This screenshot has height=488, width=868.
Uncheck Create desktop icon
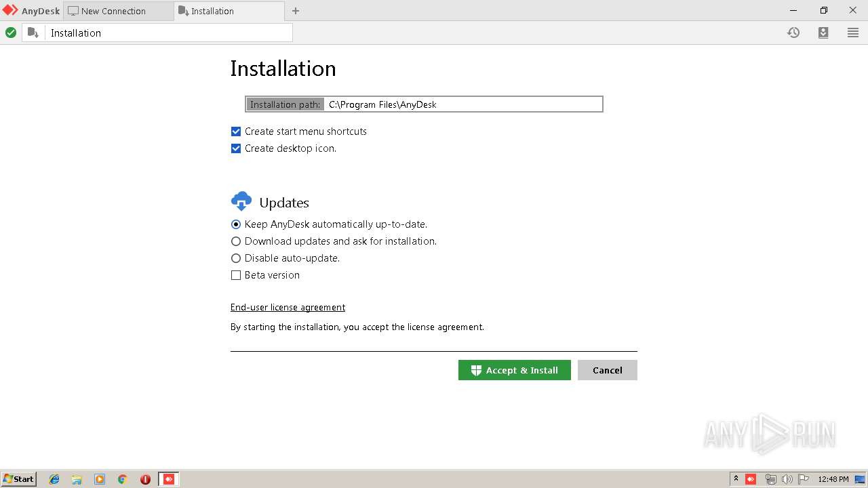tap(236, 148)
